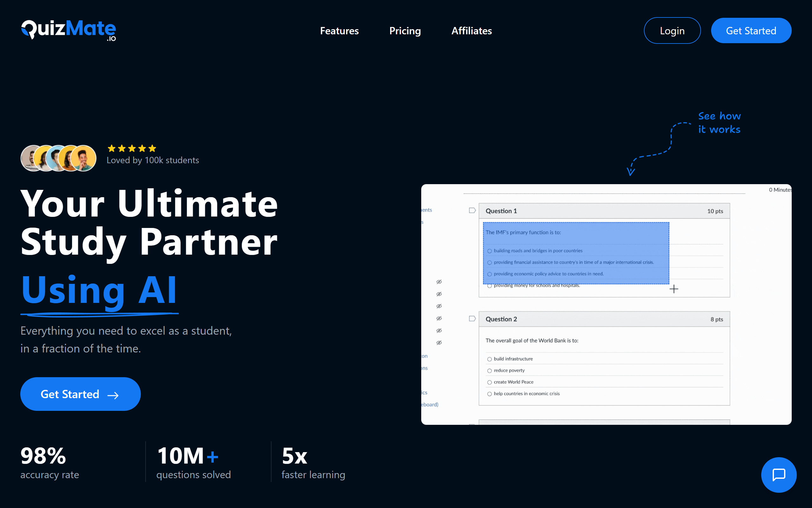The height and width of the screenshot is (508, 812).
Task: Select 'building roads and bridges in poor countries'
Action: (489, 251)
